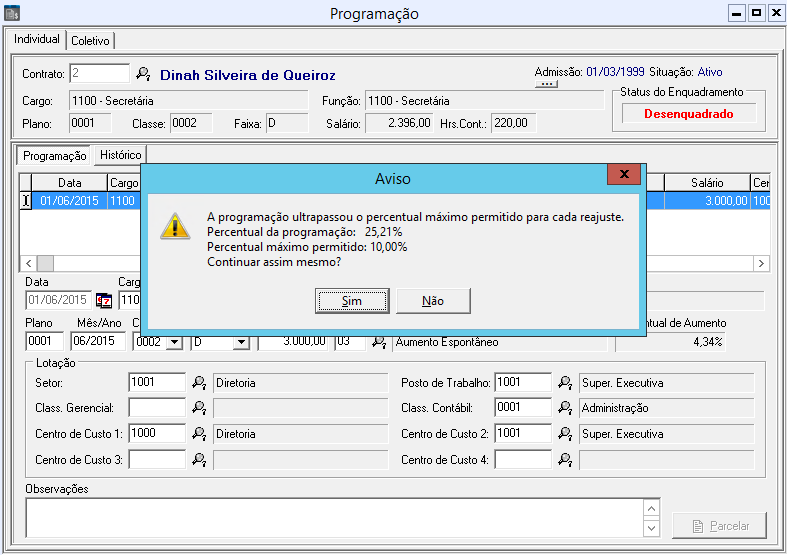This screenshot has height=555, width=787.
Task: Expand the Faixa D dropdown arrow
Action: click(x=241, y=342)
